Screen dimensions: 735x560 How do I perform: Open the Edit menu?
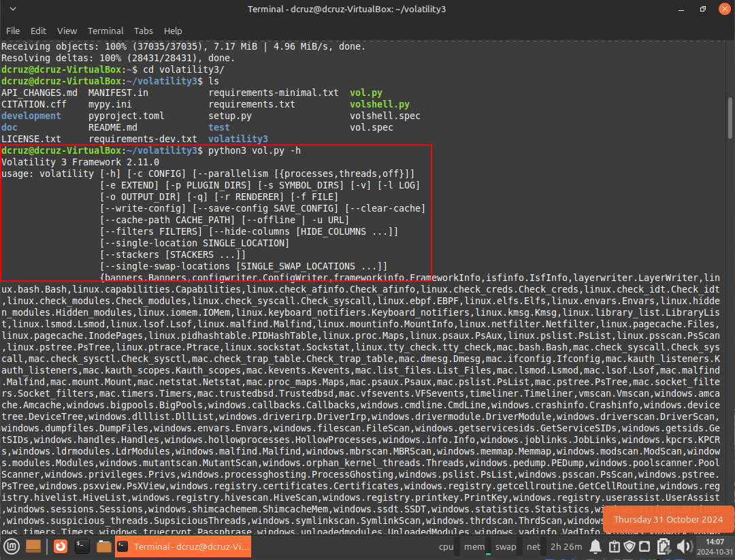coord(38,31)
